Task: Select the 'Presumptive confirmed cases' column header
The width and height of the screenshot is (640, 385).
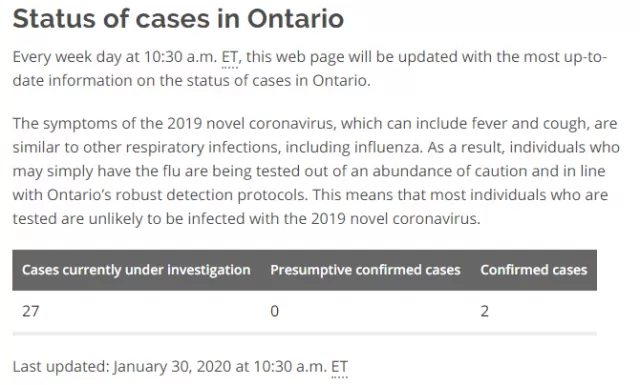Action: (365, 270)
